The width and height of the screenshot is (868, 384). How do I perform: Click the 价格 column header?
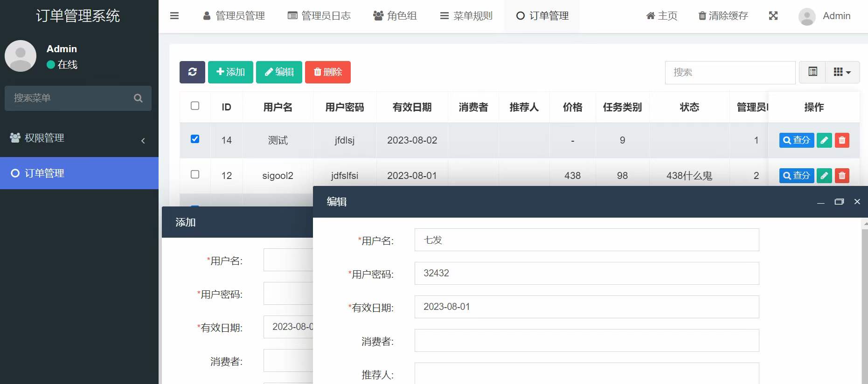coord(573,107)
